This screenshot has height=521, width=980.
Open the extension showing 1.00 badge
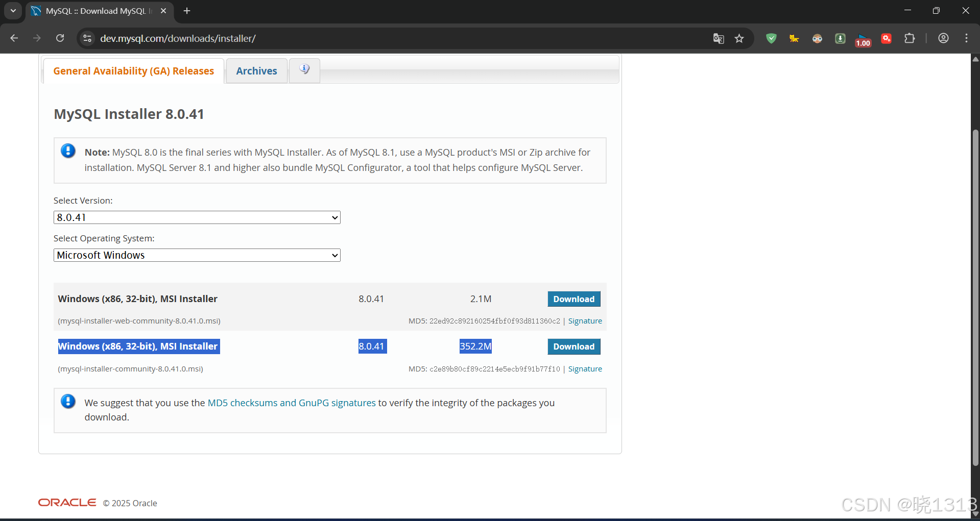863,39
